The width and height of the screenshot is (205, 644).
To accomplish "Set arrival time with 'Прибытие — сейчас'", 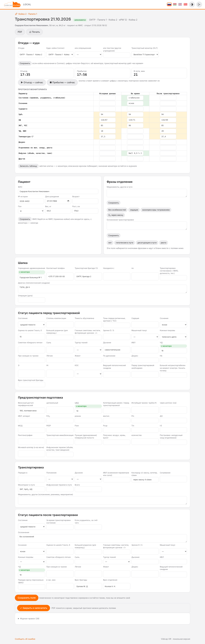I will point(62,82).
